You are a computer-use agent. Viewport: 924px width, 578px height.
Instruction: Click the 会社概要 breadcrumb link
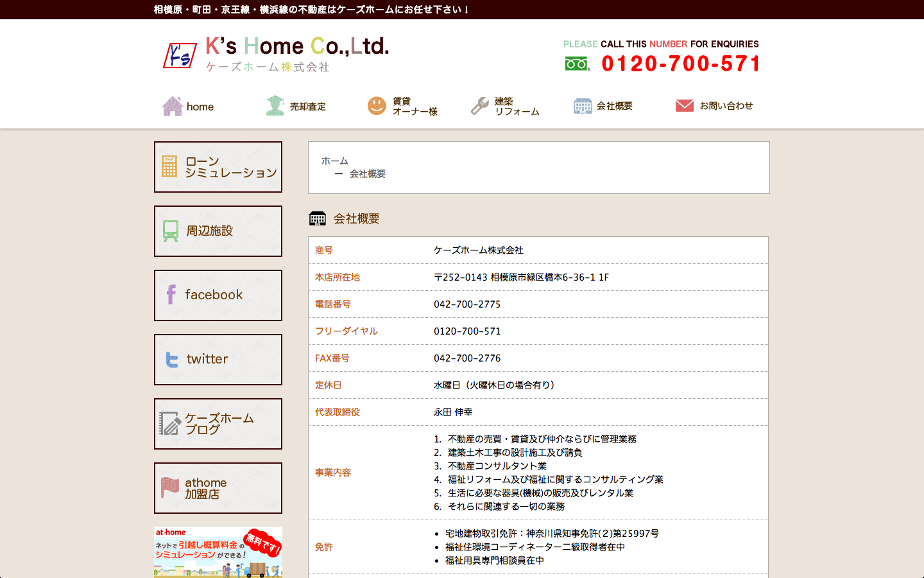point(368,174)
